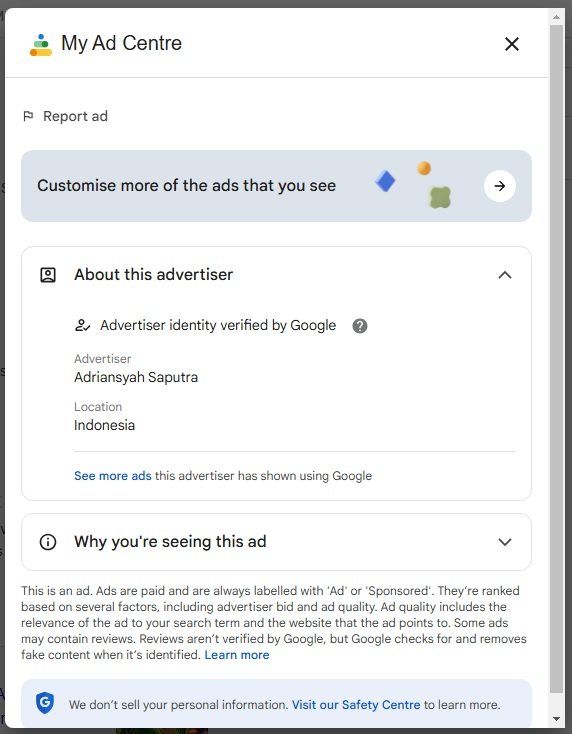
Task: Click the My Ad Centre logo icon
Action: tap(41, 44)
